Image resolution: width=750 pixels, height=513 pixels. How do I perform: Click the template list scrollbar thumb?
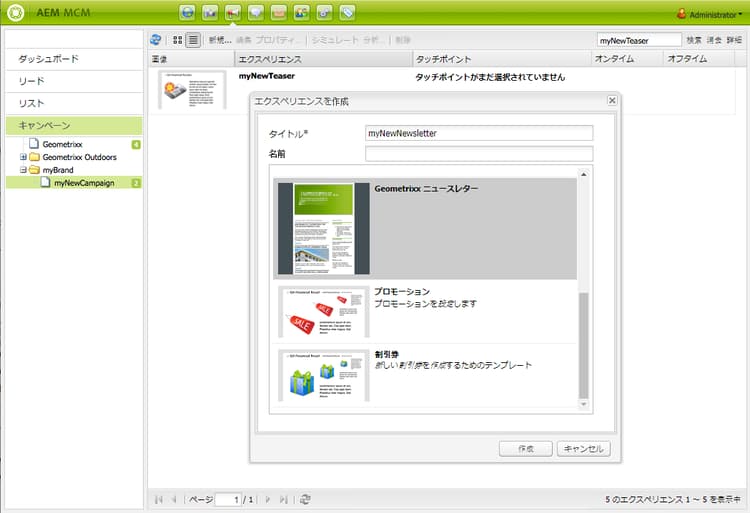584,345
